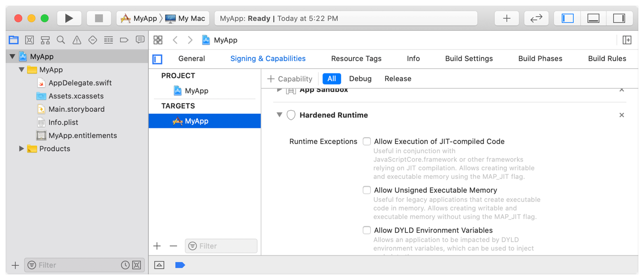Open the Breakpoint navigator icon
The image size is (644, 280).
click(124, 40)
